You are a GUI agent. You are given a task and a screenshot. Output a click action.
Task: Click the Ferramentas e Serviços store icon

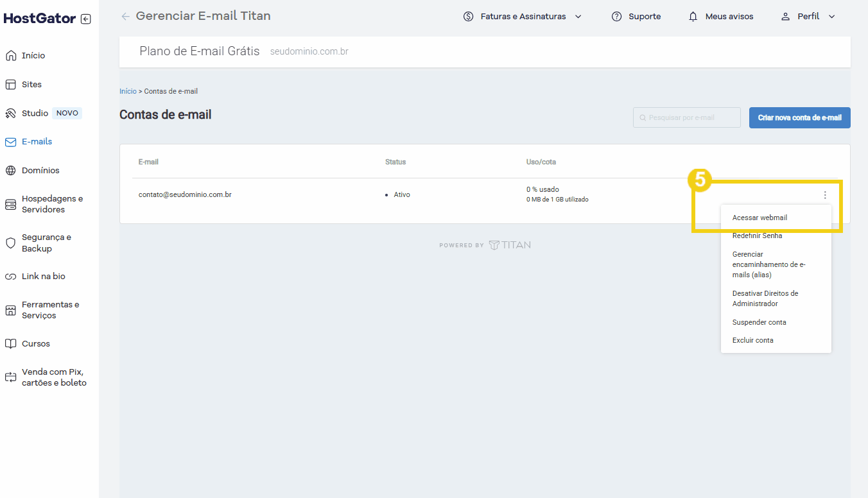click(10, 311)
